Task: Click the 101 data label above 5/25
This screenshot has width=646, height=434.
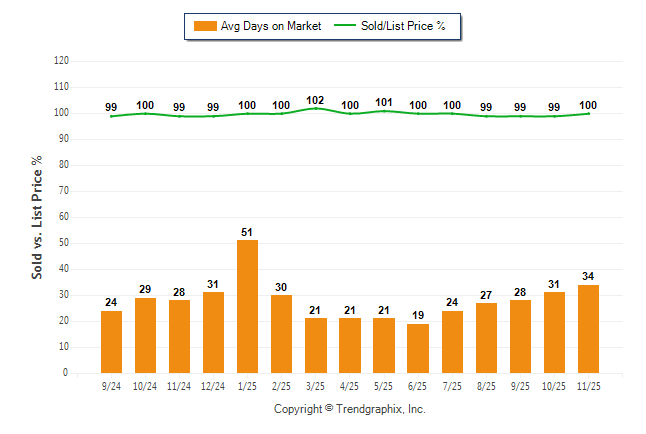Action: [384, 101]
